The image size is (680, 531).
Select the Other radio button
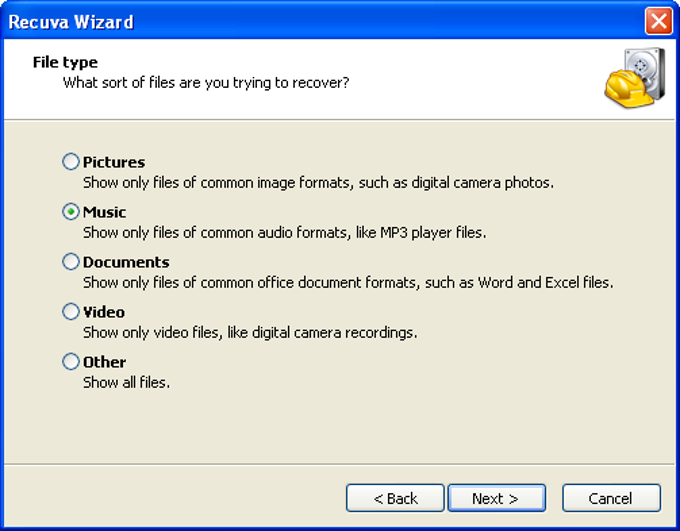click(x=71, y=362)
